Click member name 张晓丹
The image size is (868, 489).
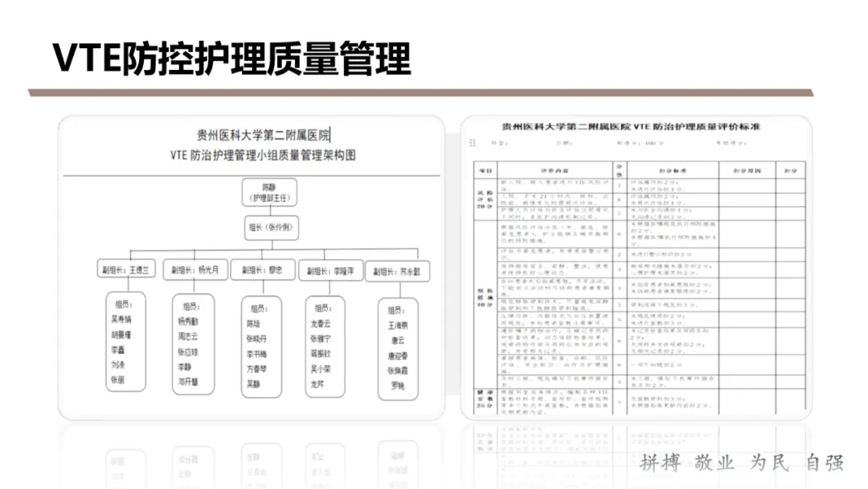[256, 339]
